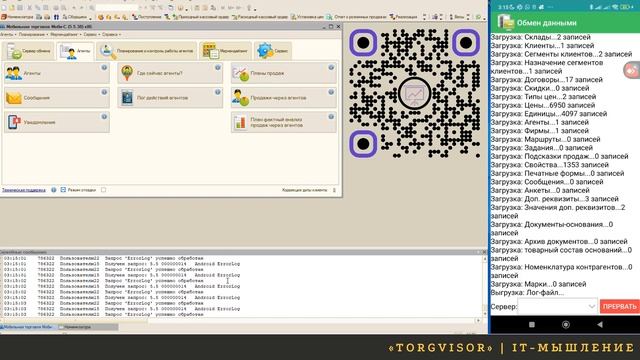Screen dimensions: 640x360
Task: Show info for Где сейчас агенты? tile
Action: click(218, 67)
